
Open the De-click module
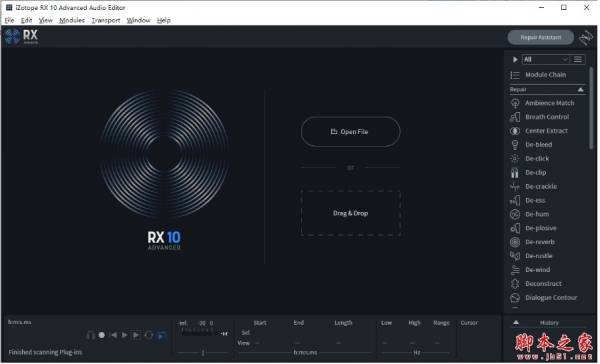click(x=530, y=158)
